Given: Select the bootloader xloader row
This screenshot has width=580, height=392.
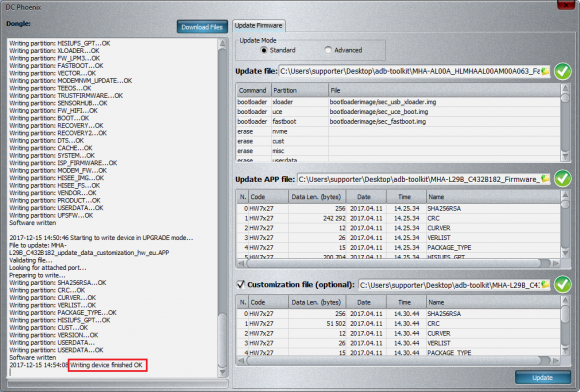Looking at the screenshot, I should (398, 102).
